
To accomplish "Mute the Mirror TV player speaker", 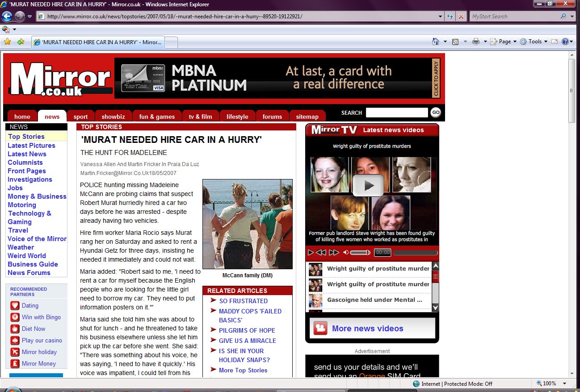I will coord(345,253).
